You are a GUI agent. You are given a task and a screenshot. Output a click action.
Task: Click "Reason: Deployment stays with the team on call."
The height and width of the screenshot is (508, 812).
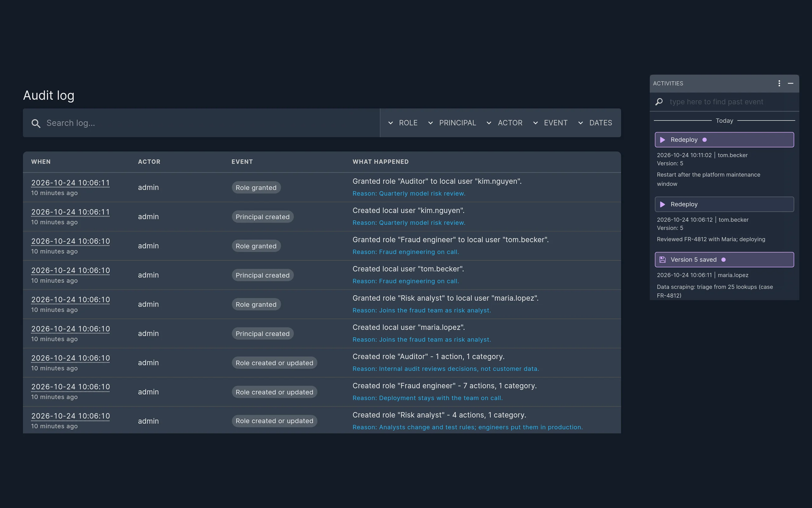click(x=428, y=398)
